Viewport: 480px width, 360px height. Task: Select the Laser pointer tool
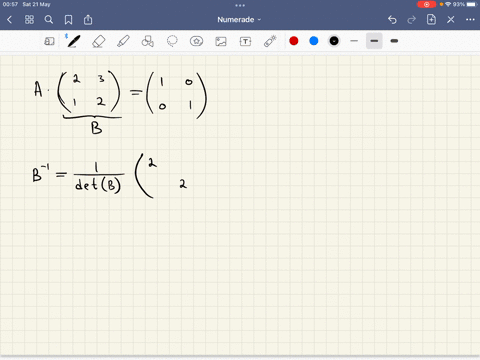pos(270,41)
